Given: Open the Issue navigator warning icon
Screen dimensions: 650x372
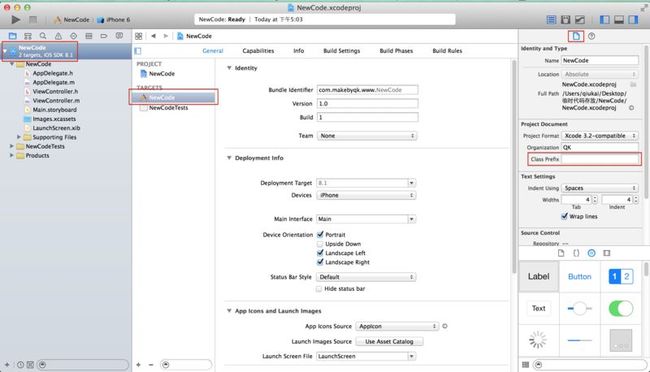Looking at the screenshot, I should click(58, 36).
